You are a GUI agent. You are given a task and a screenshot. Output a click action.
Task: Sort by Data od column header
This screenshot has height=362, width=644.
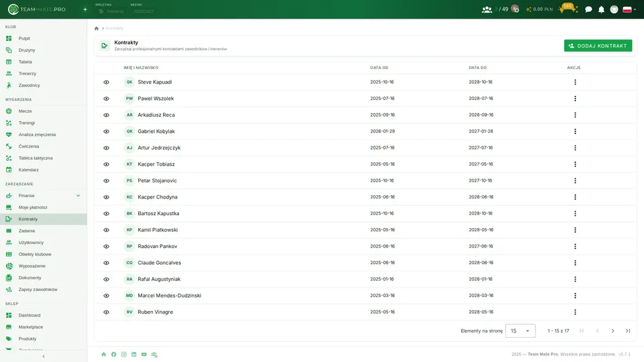(x=379, y=68)
